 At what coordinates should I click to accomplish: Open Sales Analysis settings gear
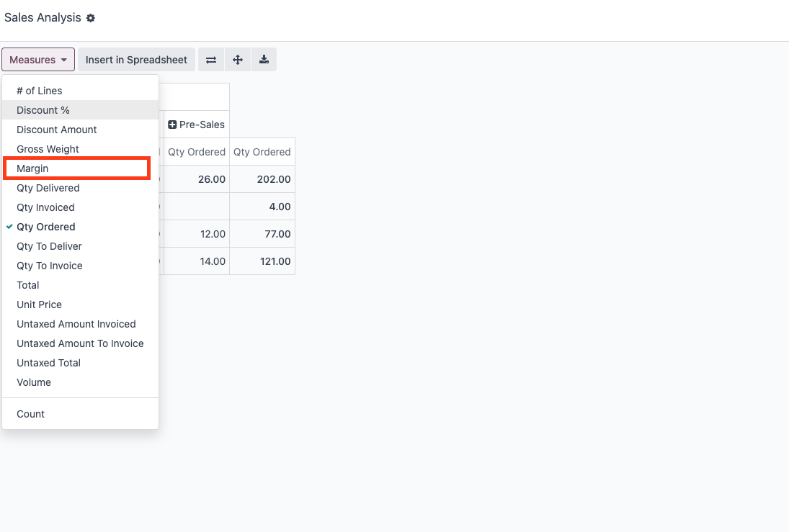coord(91,18)
